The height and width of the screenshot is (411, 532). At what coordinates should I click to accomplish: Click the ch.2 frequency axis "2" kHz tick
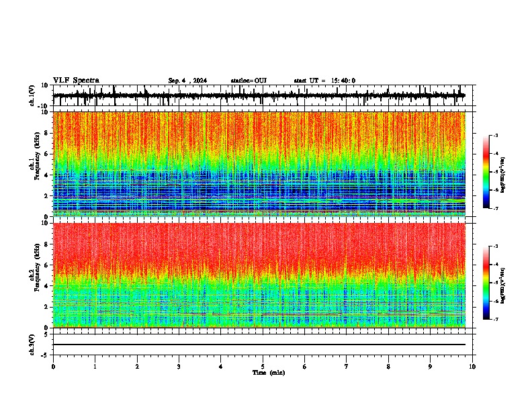47,307
